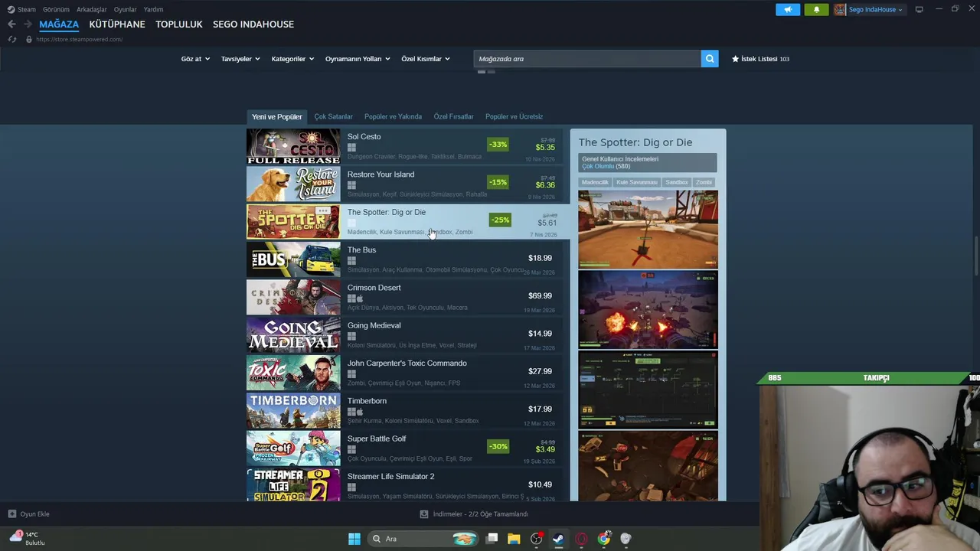The width and height of the screenshot is (980, 551).
Task: Click in the Windows taskbar search box
Action: [422, 539]
